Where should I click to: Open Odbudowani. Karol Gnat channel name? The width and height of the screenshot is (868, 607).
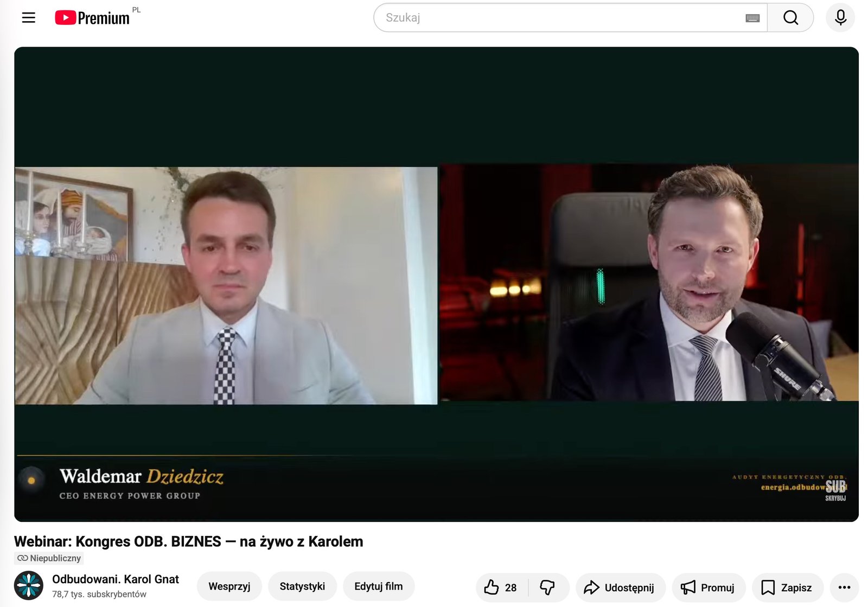116,579
